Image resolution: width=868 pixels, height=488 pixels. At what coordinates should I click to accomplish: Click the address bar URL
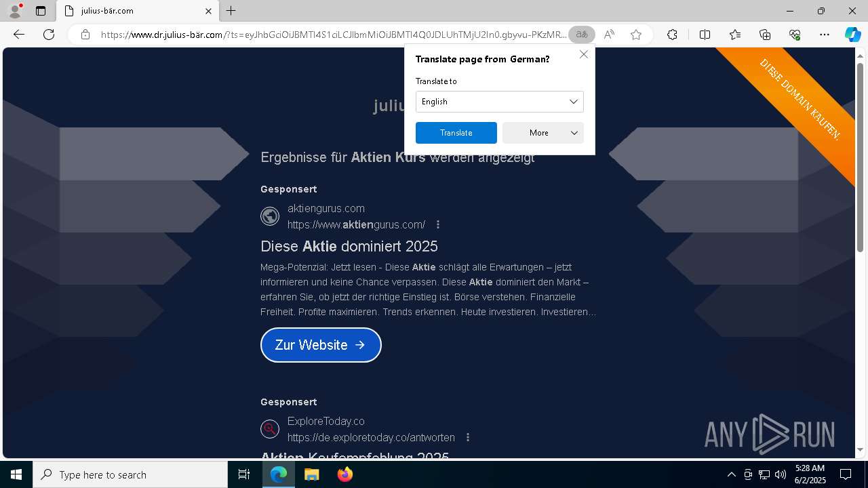(x=332, y=35)
